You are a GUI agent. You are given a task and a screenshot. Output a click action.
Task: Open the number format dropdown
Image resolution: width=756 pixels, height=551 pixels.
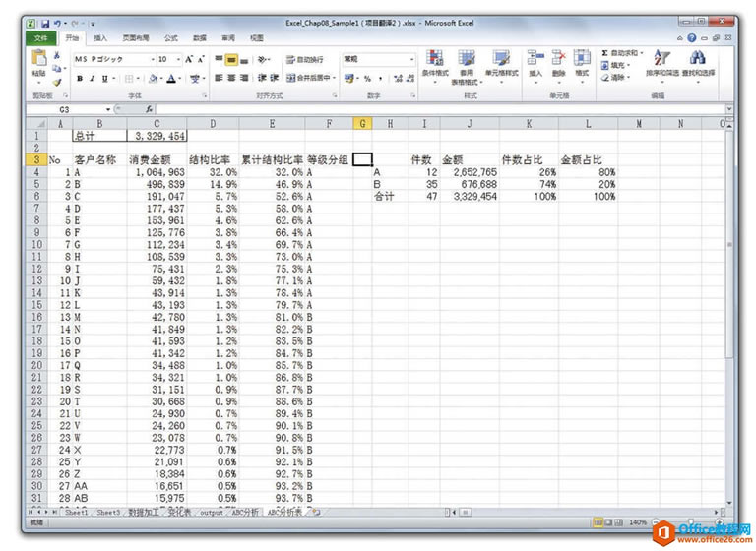pos(412,59)
